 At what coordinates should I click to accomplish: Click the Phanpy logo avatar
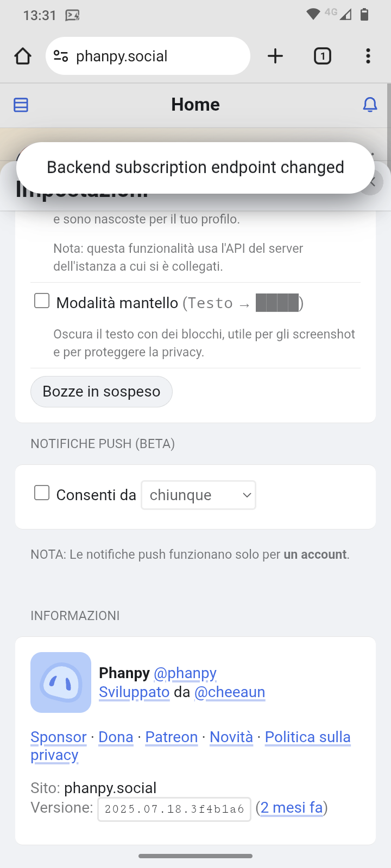point(61,682)
